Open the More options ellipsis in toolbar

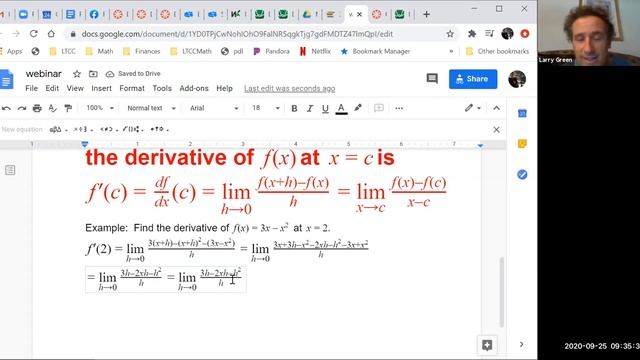point(399,108)
